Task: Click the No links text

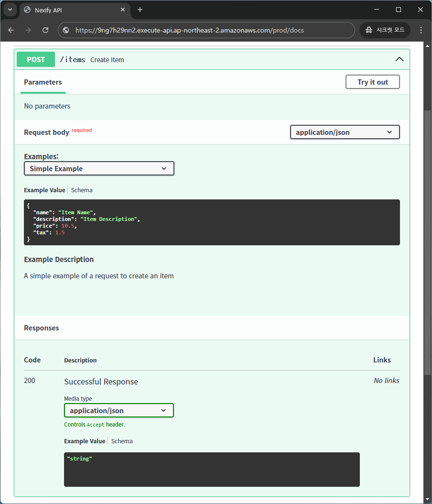Action: (x=387, y=381)
